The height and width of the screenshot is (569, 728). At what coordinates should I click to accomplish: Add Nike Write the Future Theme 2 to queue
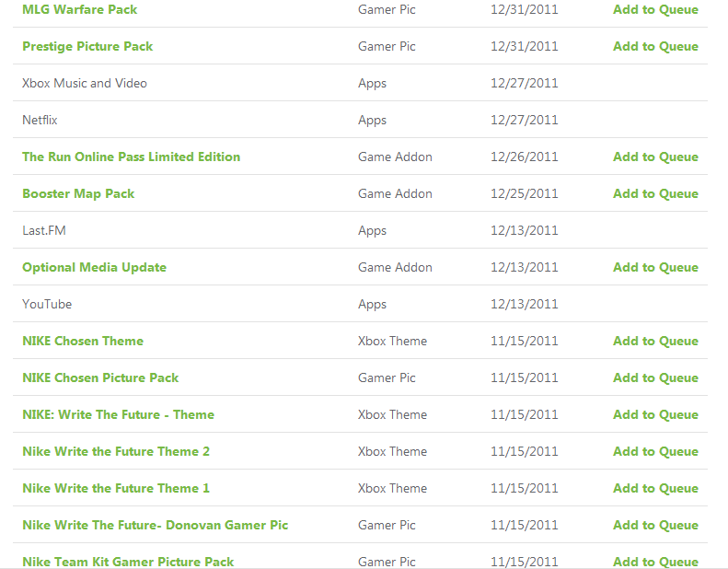click(x=655, y=451)
